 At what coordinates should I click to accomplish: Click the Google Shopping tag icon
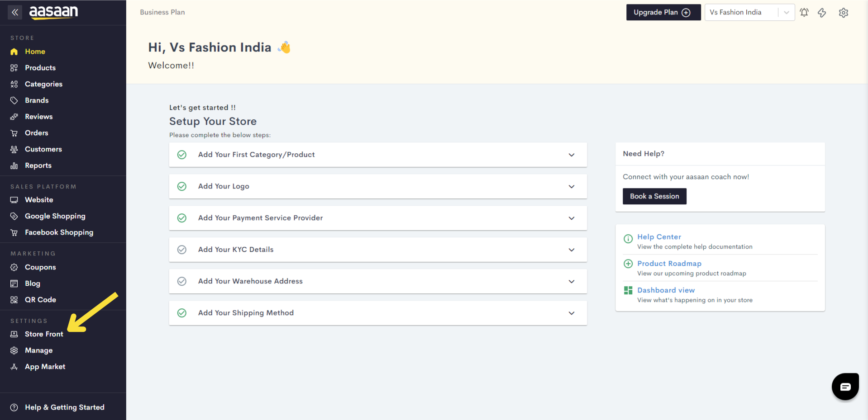coord(14,216)
